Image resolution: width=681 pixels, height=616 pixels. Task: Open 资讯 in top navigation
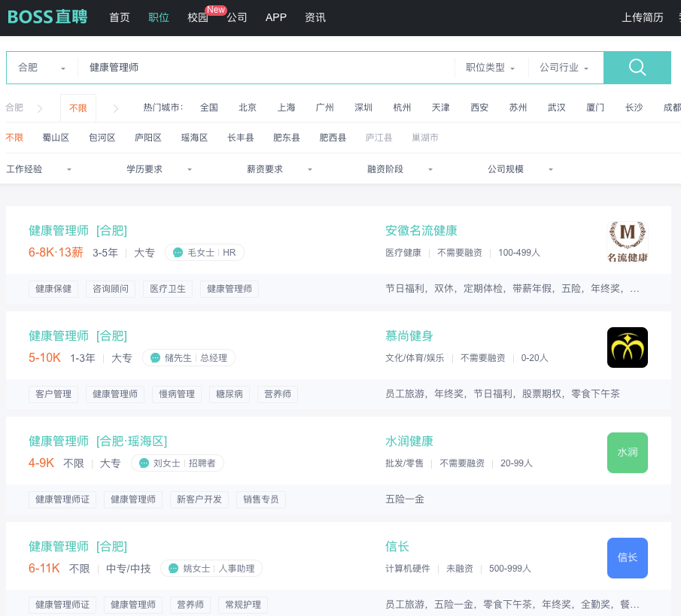point(315,17)
